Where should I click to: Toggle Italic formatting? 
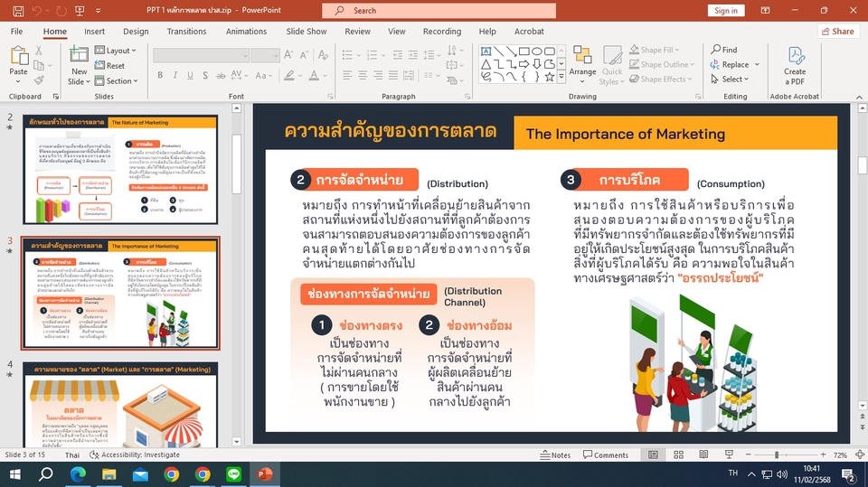tap(175, 75)
